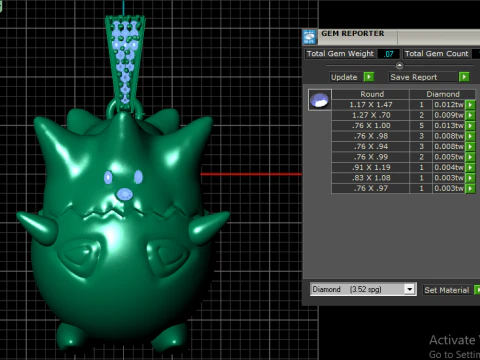Screen dimensions: 480x360
Task: Click green arrow on .76 X .99 row
Action: coord(470,157)
